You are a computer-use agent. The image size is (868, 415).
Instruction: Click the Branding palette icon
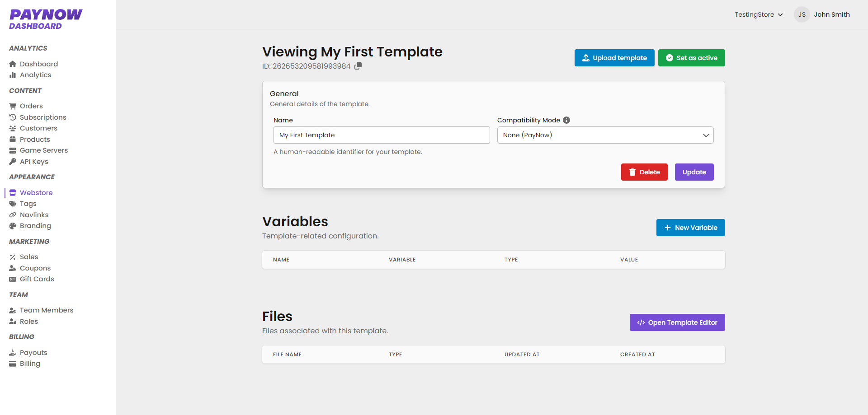[13, 226]
